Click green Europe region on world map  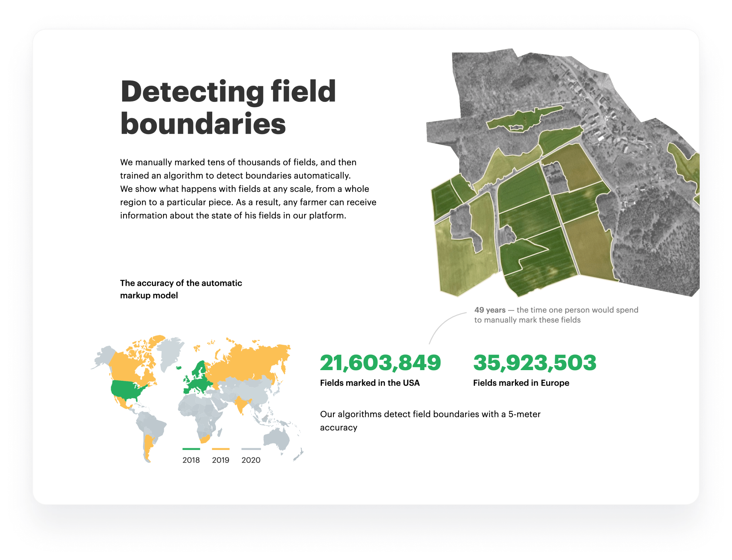pos(198,384)
